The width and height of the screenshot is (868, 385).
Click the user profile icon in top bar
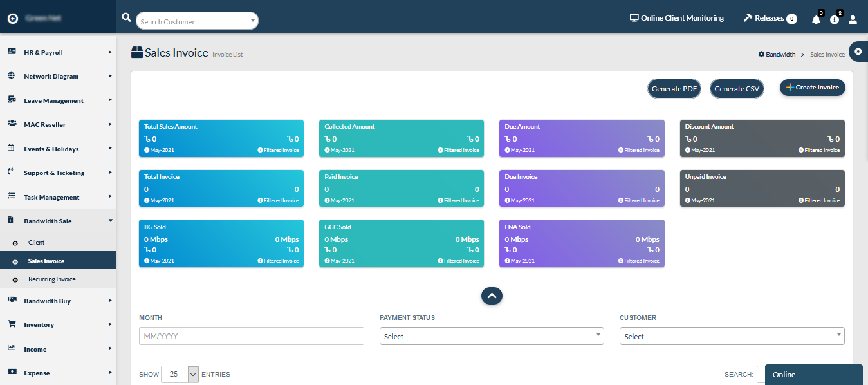pos(853,20)
